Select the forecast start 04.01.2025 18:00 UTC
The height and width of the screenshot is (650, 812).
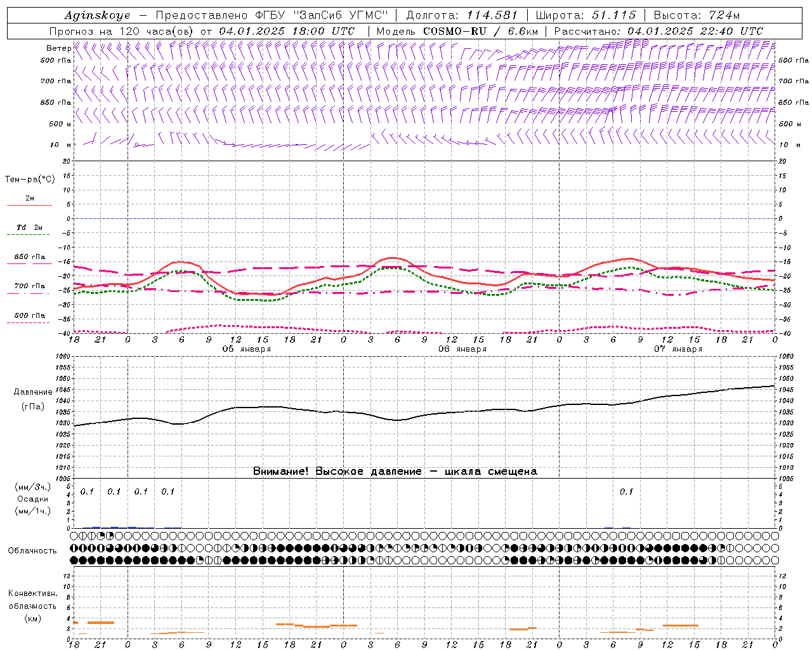pyautogui.click(x=287, y=31)
